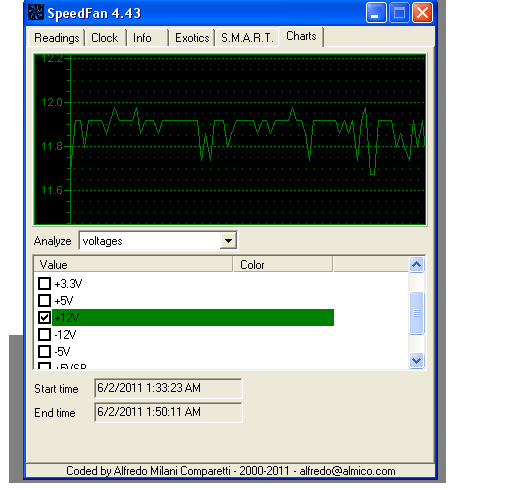
Task: Click the Analyze label
Action: pos(52,241)
